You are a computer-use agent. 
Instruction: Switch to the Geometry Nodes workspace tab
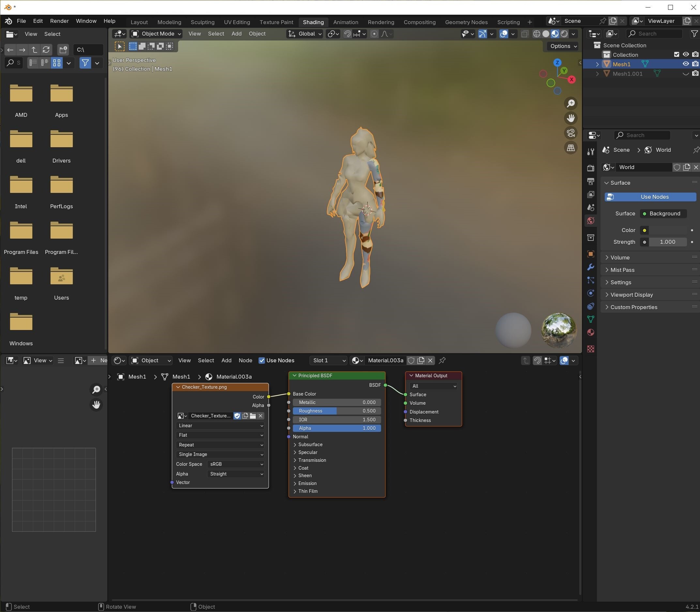(466, 22)
